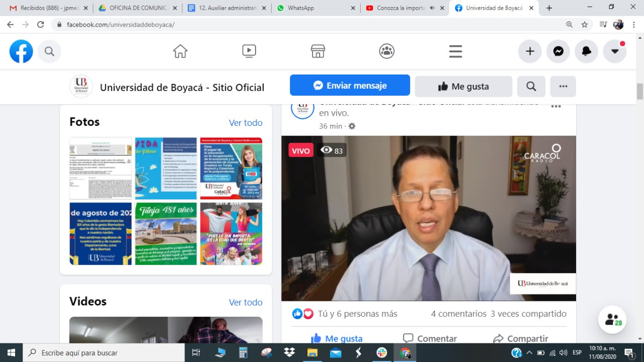644x362 pixels.
Task: Open the Vida Plena photo thumbnail
Action: pyautogui.click(x=166, y=168)
